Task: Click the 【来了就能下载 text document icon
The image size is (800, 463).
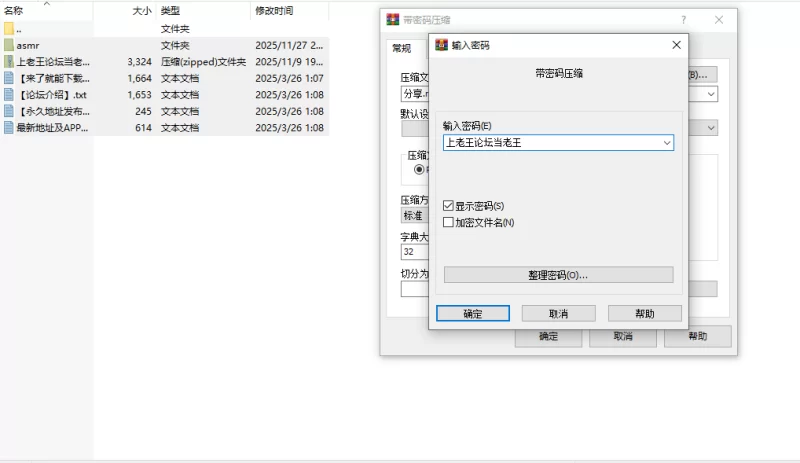Action: click(9, 78)
